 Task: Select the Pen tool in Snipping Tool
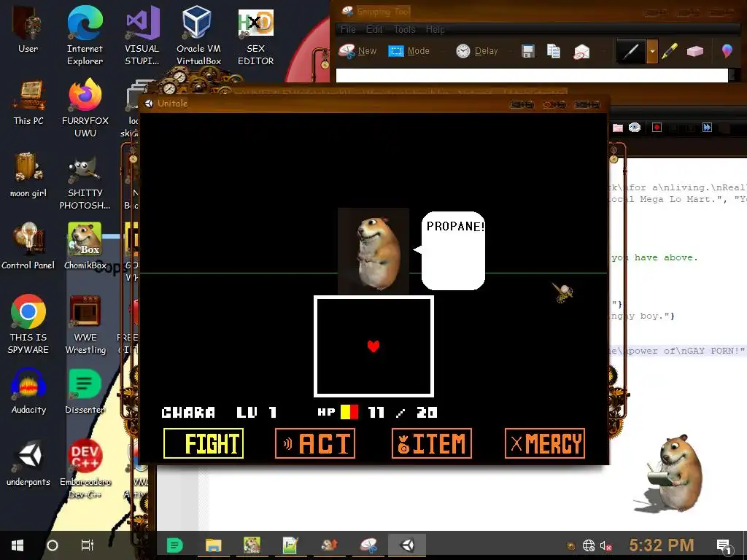click(x=631, y=50)
